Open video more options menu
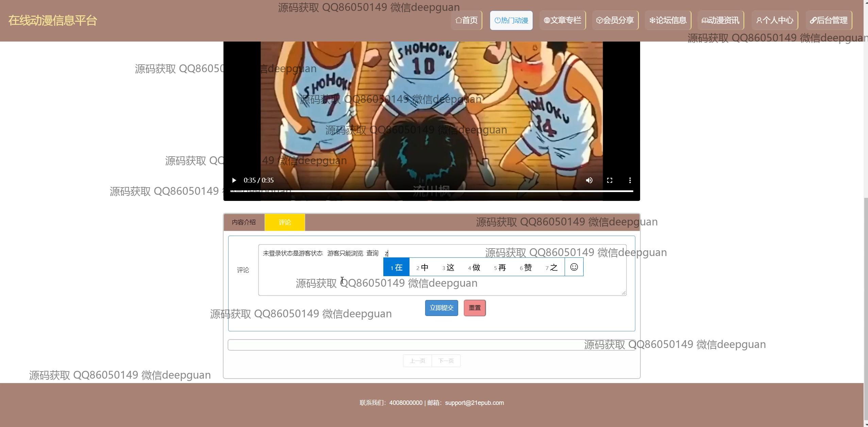Viewport: 868px width, 427px height. (630, 180)
